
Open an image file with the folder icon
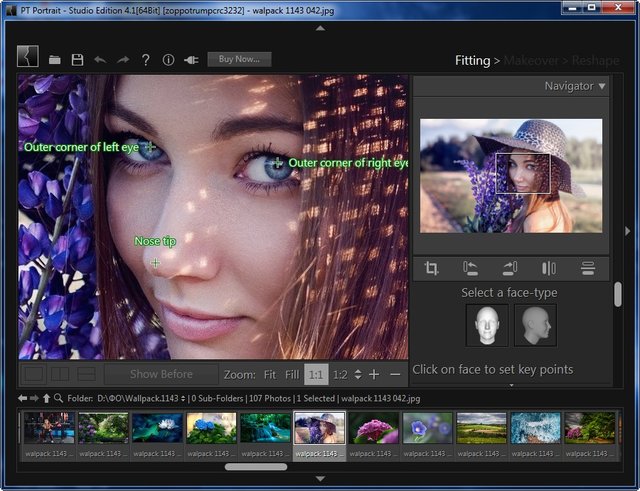coord(55,60)
